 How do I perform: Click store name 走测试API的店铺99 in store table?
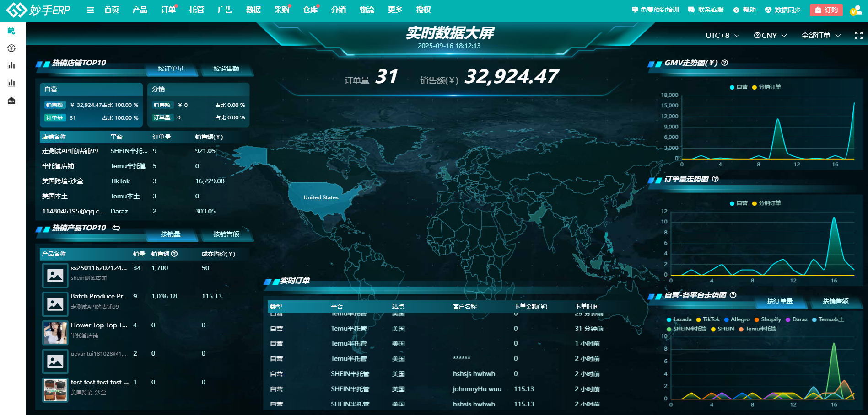click(70, 151)
